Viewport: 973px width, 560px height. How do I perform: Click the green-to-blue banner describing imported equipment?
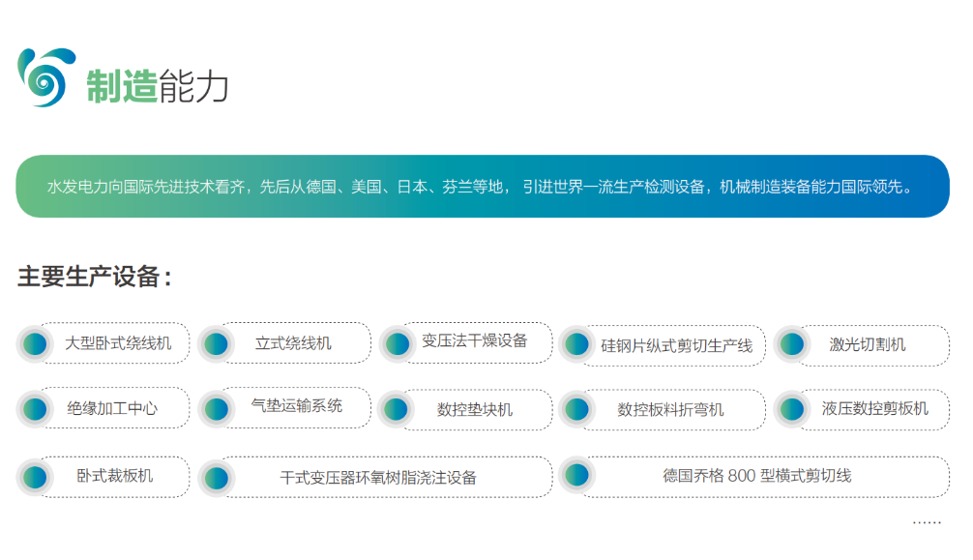pyautogui.click(x=486, y=187)
